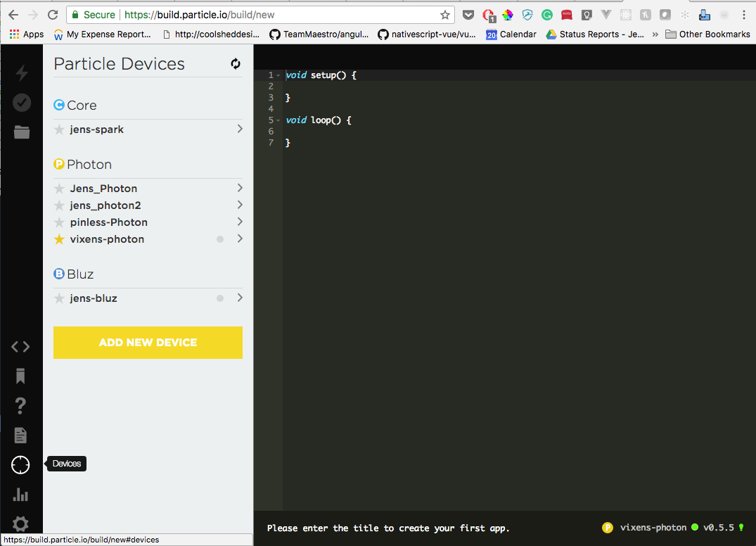Open the Libraries bookmark icon
The image size is (756, 546).
tap(20, 376)
